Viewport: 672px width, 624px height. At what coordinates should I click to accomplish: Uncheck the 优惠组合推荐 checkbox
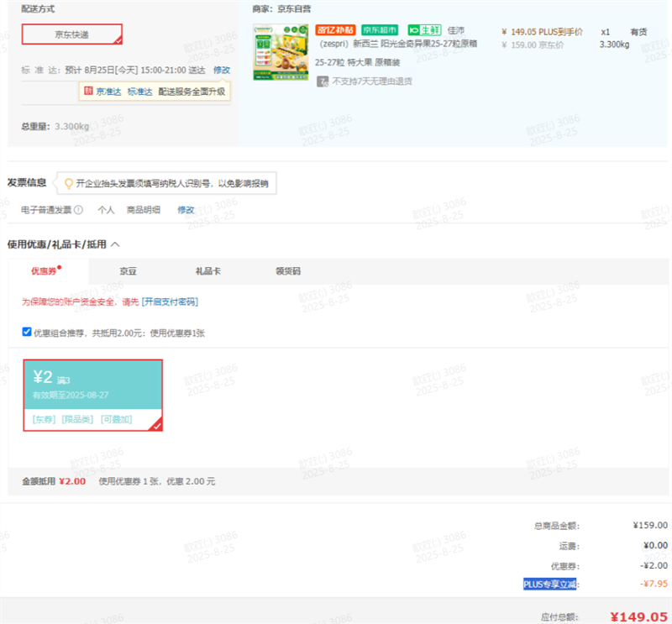[27, 333]
